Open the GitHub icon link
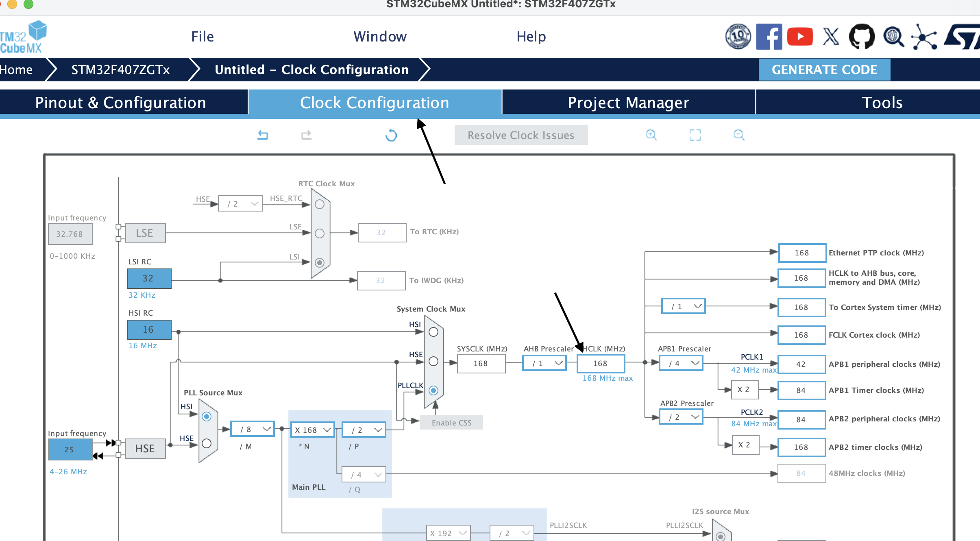The width and height of the screenshot is (980, 541). [862, 37]
